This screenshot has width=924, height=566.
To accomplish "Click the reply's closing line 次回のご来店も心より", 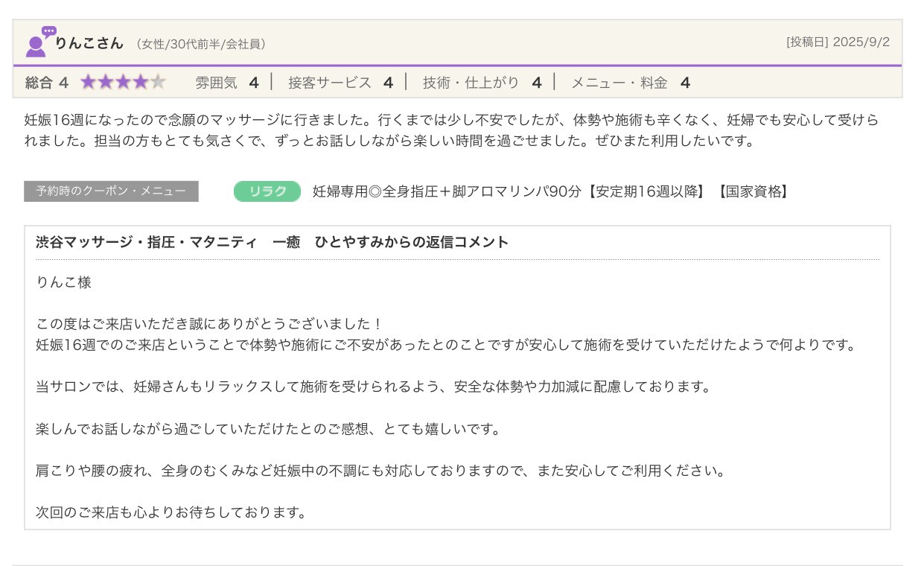I will click(171, 512).
